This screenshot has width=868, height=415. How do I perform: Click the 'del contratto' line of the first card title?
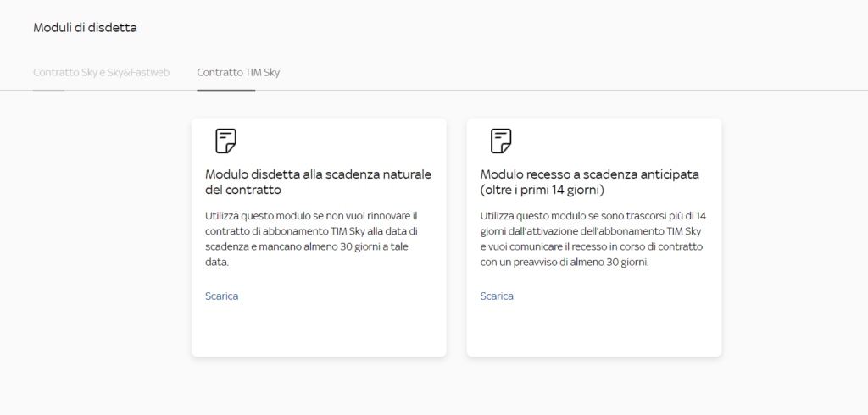click(x=242, y=190)
